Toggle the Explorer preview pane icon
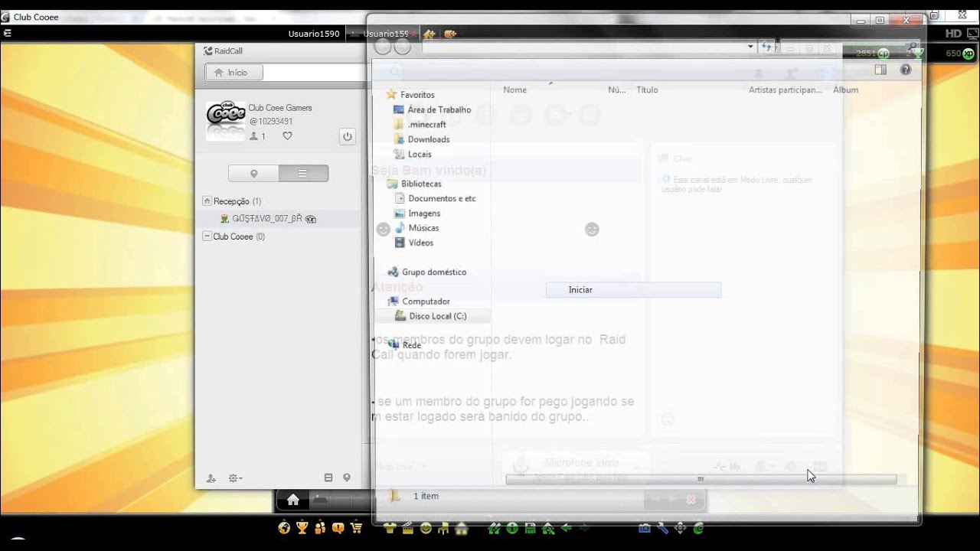The height and width of the screenshot is (551, 980). (880, 70)
